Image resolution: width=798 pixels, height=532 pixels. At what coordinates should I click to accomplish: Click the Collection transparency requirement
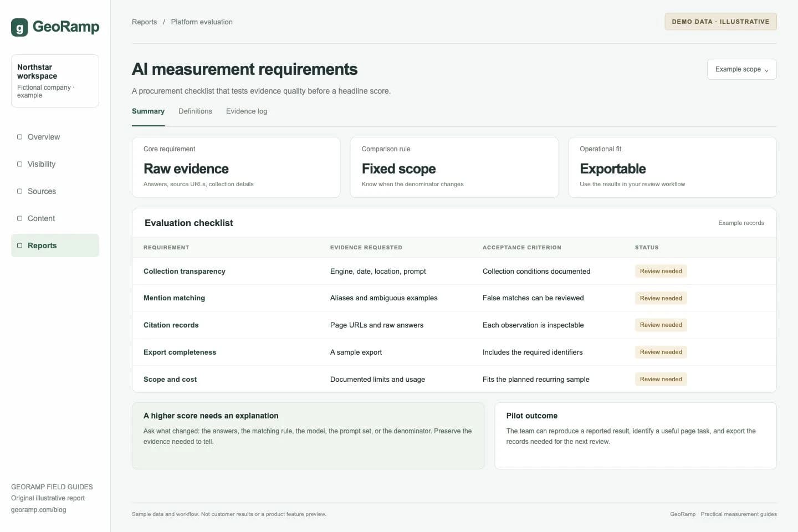coord(185,272)
